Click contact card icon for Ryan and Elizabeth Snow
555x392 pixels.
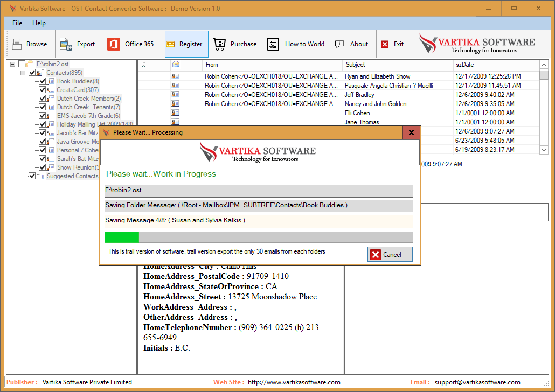[175, 76]
